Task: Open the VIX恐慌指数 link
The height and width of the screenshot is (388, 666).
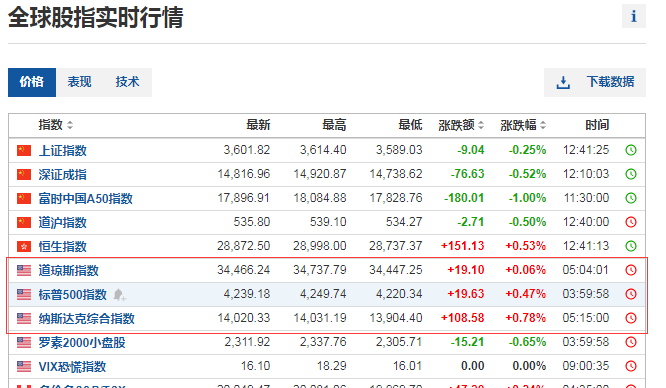Action: coord(72,366)
